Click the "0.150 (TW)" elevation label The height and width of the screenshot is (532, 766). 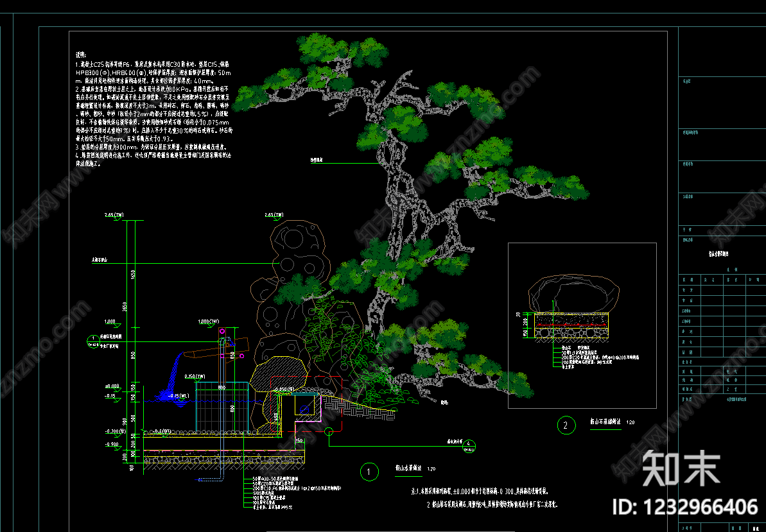pyautogui.click(x=195, y=376)
